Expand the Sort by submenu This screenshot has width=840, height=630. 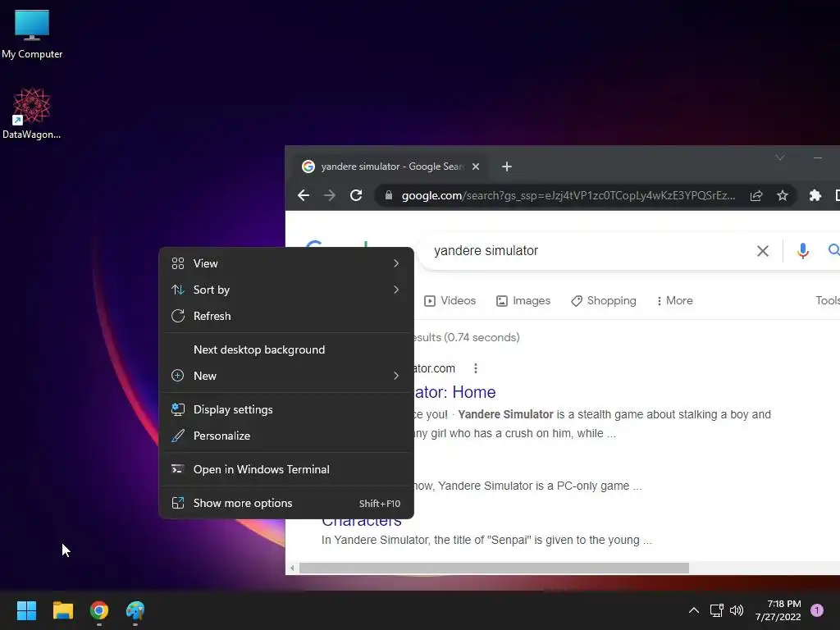[286, 290]
